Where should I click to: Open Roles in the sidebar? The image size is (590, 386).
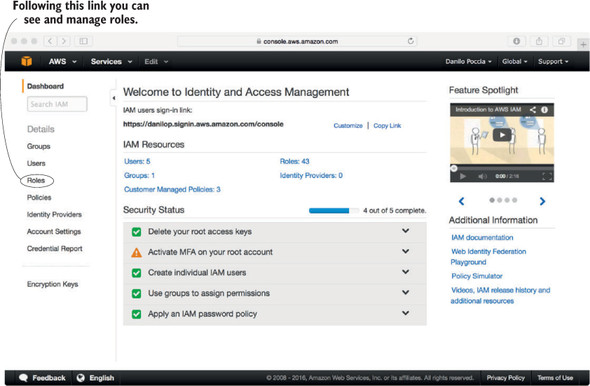click(36, 181)
